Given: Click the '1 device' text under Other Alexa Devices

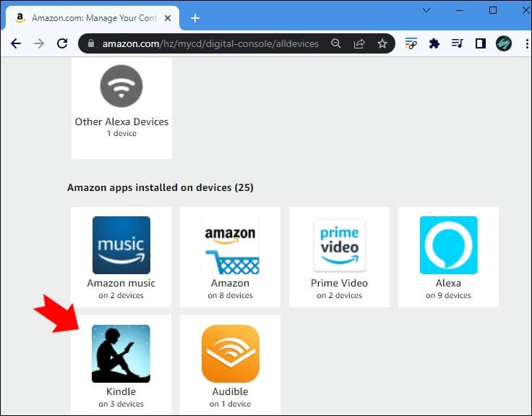Looking at the screenshot, I should tap(122, 133).
